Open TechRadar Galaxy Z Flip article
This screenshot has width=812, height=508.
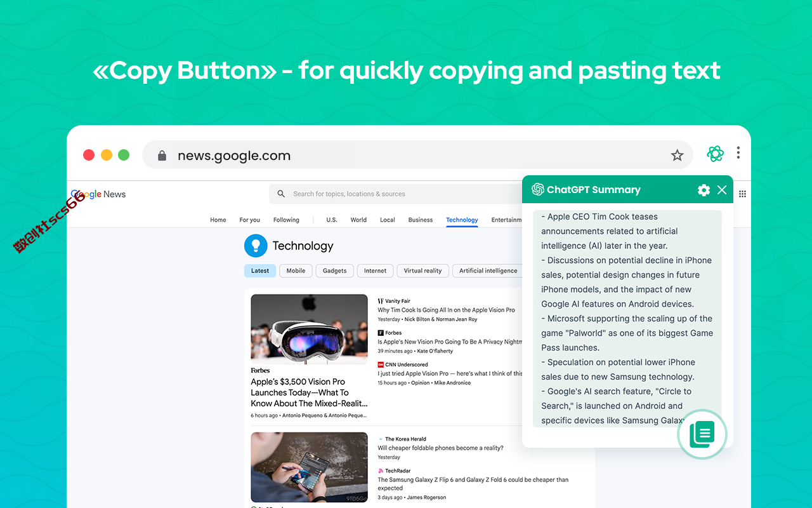[473, 484]
